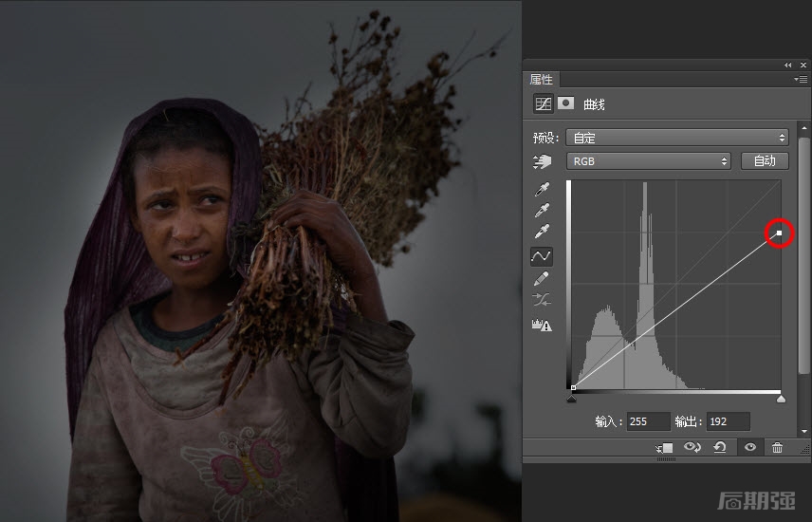Image resolution: width=812 pixels, height=522 pixels.
Task: Click the smooth curve values icon
Action: point(542,300)
